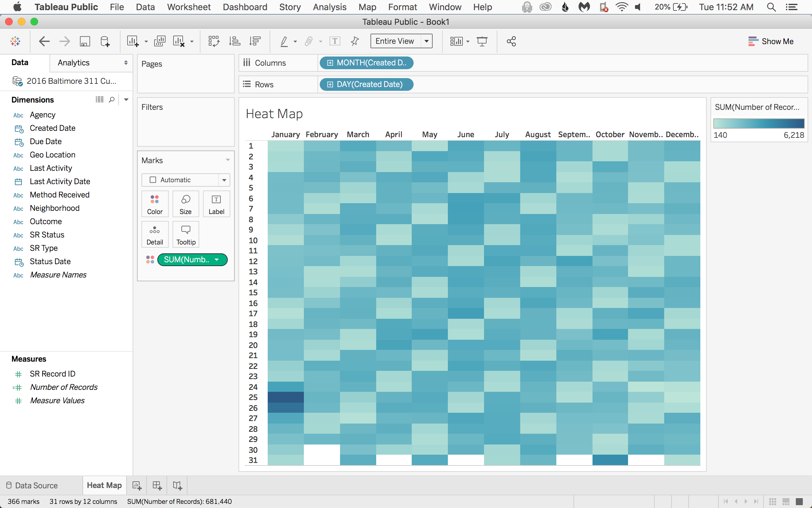Click the Heat Map sheet title
Screen dimensions: 812x508
pos(274,114)
